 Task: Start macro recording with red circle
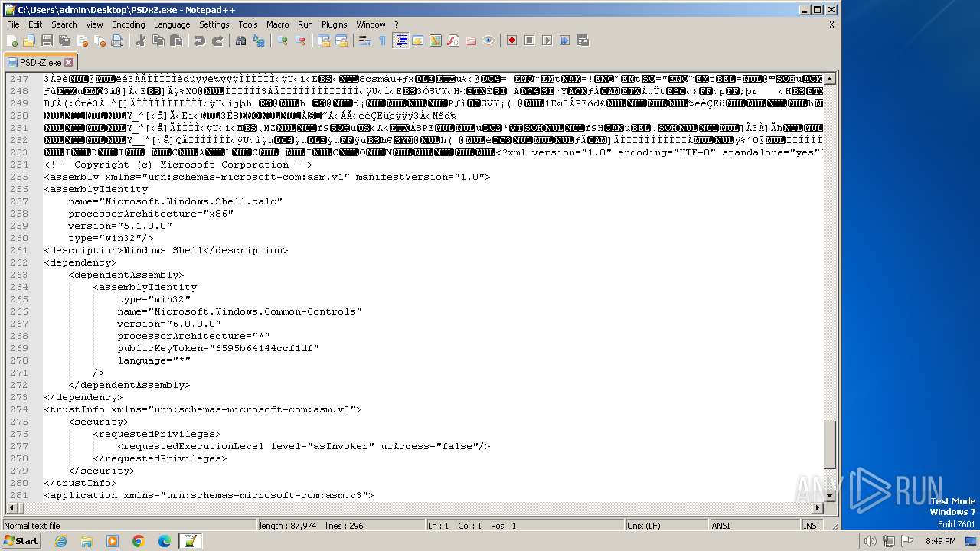coord(512,41)
